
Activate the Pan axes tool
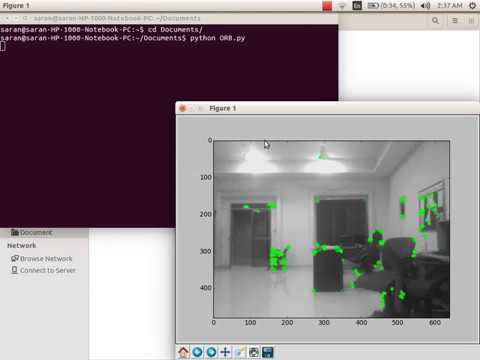coord(225,352)
